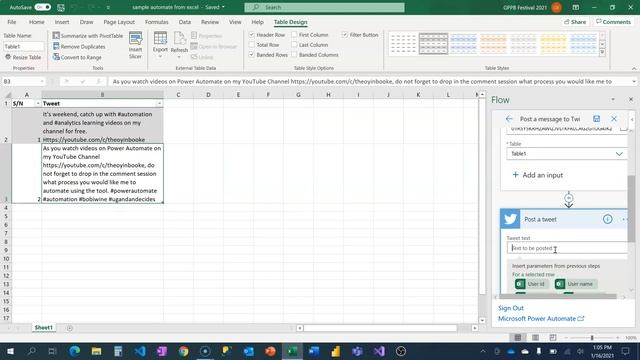Expand the Table Styles gallery
The image size is (640, 360).
[x=602, y=52]
